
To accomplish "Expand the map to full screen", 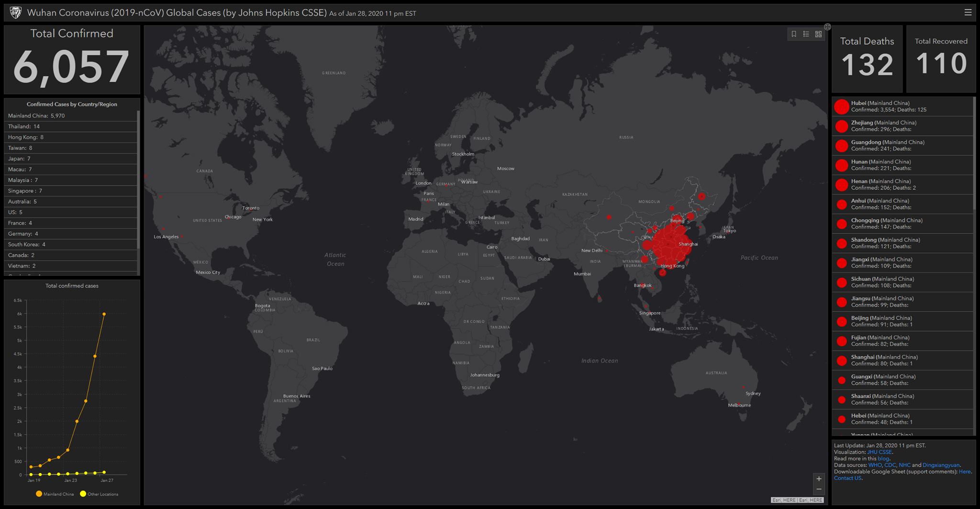I will [827, 27].
